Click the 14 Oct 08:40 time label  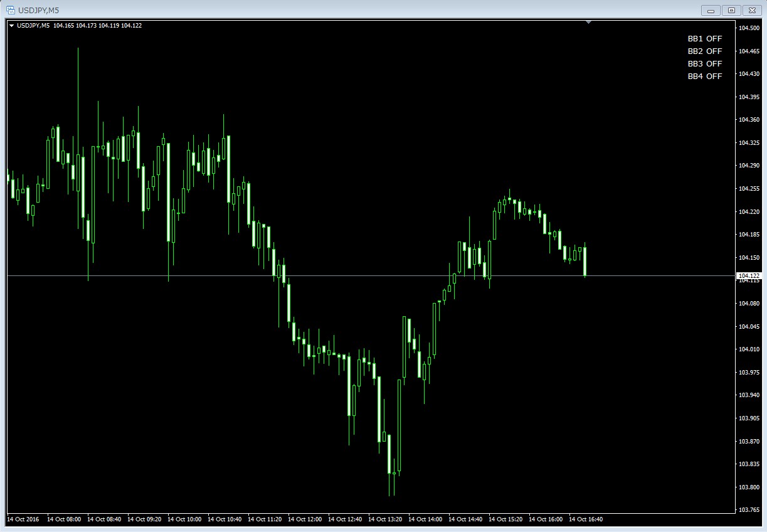click(104, 519)
